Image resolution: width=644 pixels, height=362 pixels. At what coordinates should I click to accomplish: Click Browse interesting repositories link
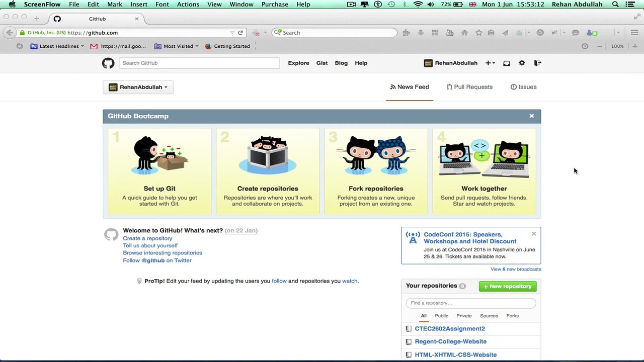pyautogui.click(x=163, y=253)
